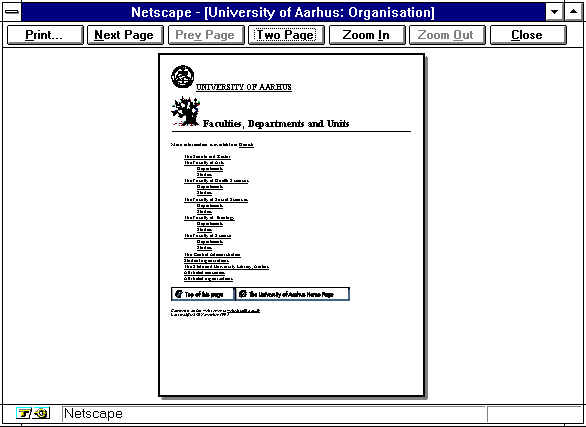
Task: Click the Top of this page button
Action: tap(203, 294)
